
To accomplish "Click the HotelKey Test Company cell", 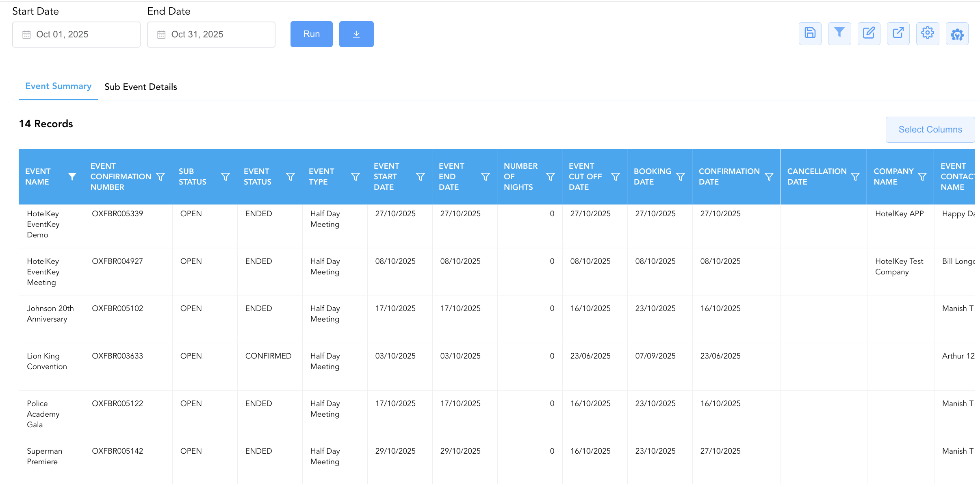I will (x=899, y=266).
